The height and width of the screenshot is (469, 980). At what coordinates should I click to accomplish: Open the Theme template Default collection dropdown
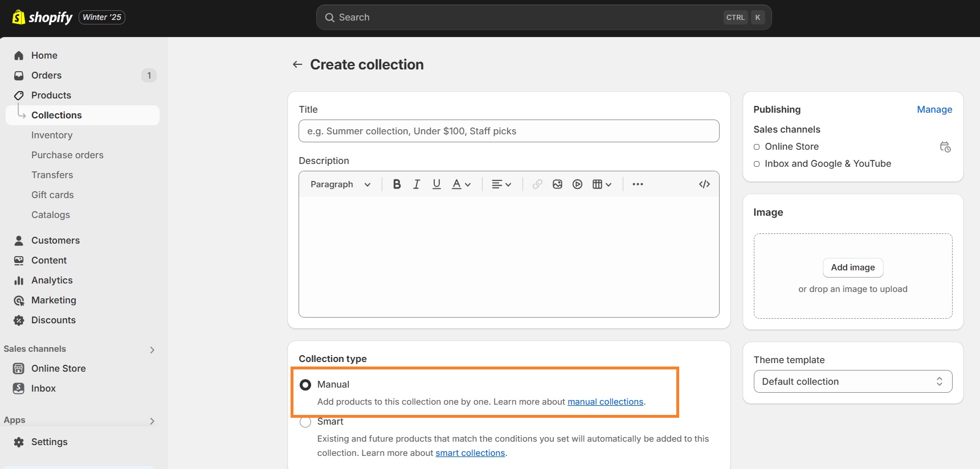[x=852, y=381]
